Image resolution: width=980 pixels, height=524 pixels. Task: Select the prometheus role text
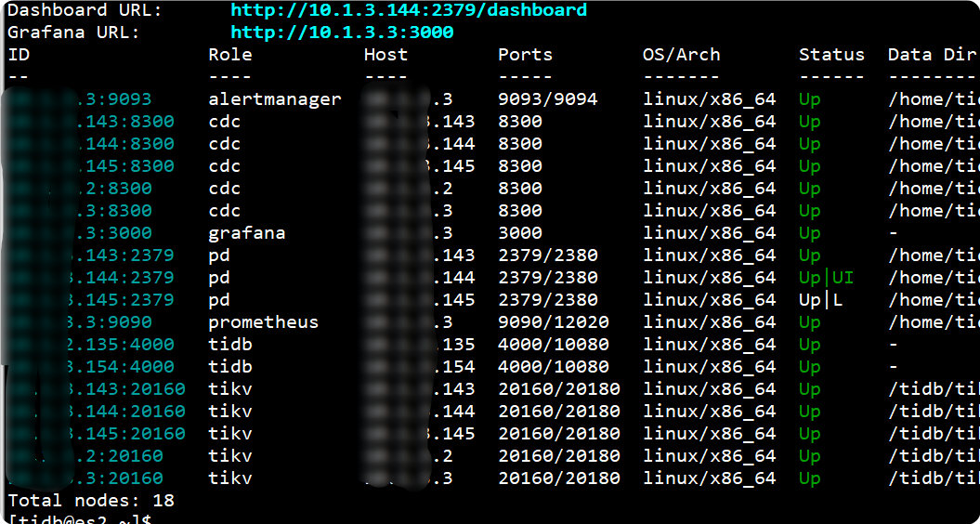pyautogui.click(x=263, y=322)
